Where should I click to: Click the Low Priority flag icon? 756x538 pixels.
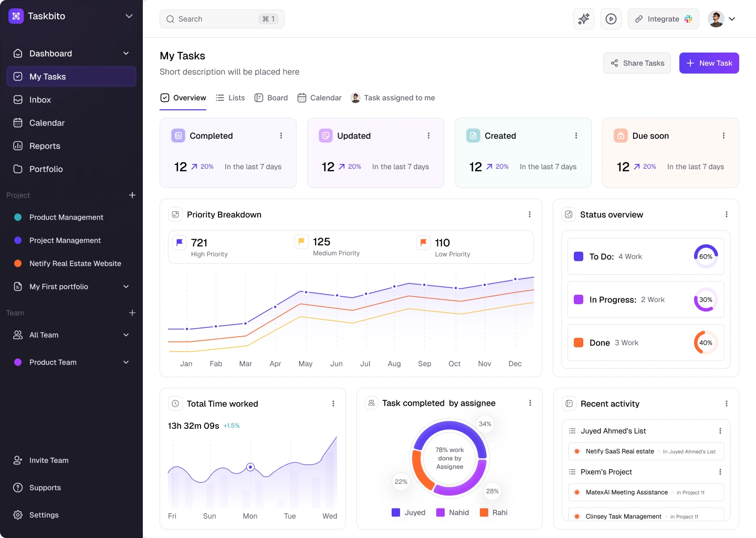[x=423, y=242]
